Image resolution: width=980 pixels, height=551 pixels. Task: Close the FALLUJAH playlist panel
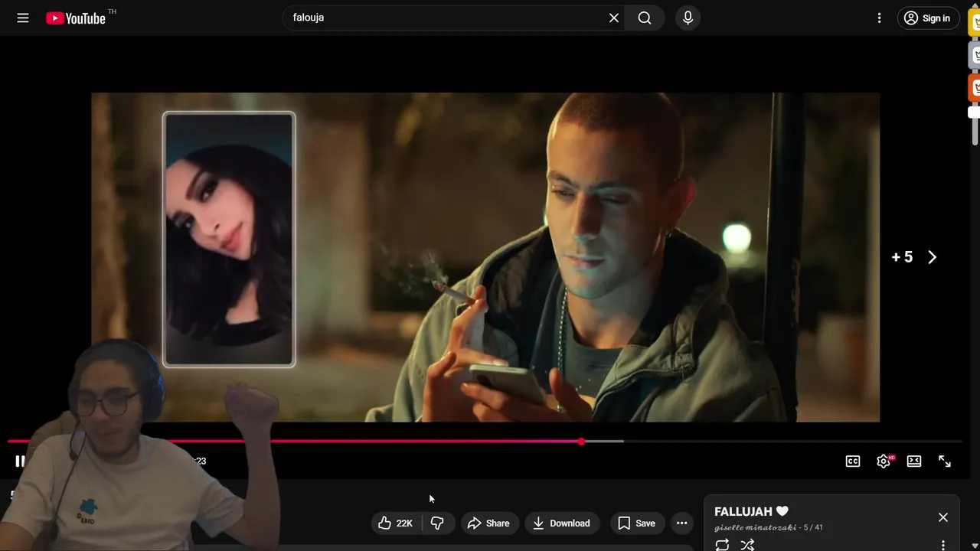pos(943,517)
